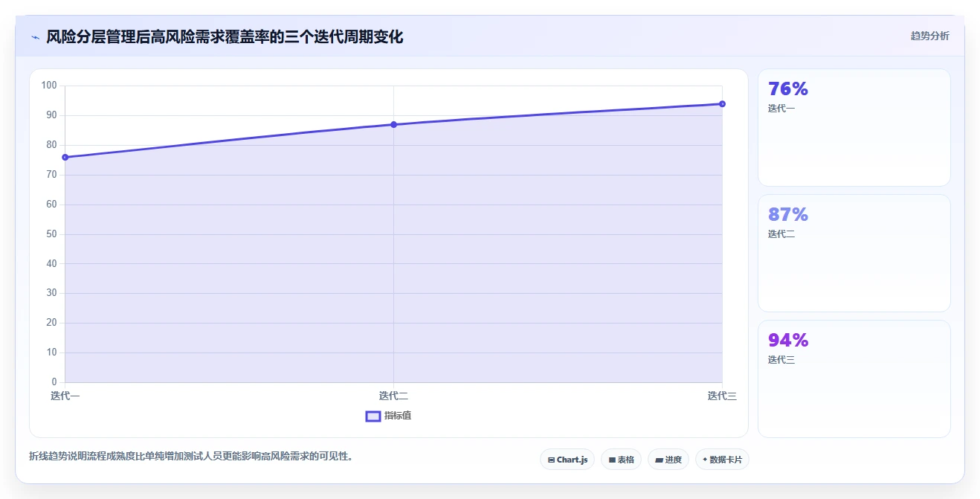Open the 94% 迭代三 card
Image resolution: width=980 pixels, height=499 pixels.
[x=854, y=379]
